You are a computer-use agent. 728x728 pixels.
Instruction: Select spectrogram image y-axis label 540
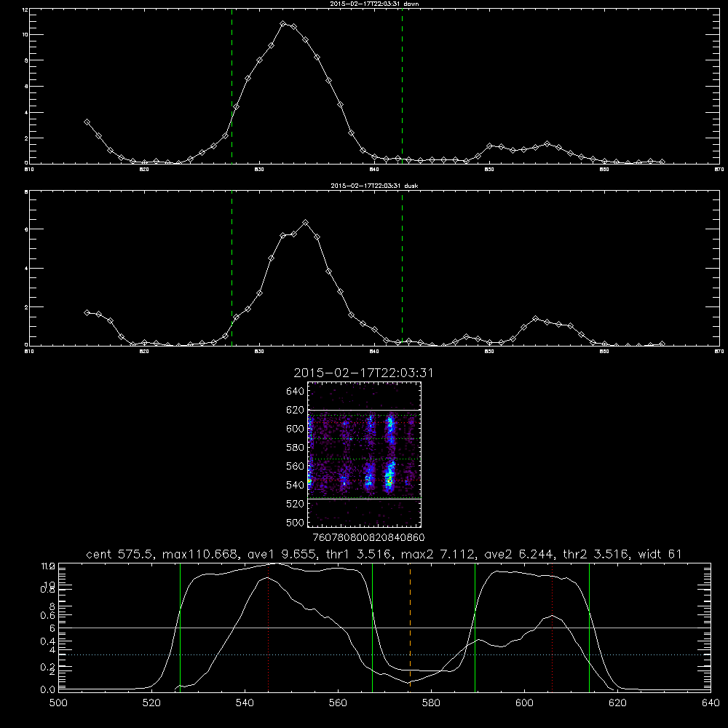pos(296,485)
